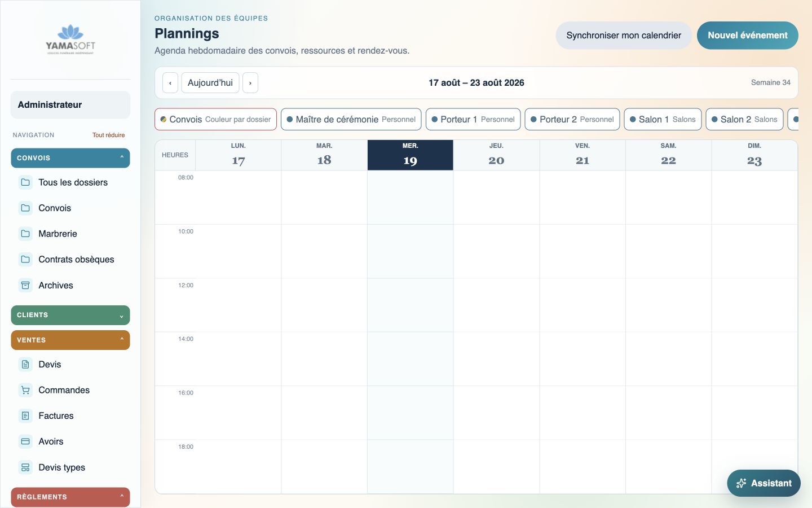
Task: Click the Semaine 34 label
Action: pyautogui.click(x=771, y=82)
